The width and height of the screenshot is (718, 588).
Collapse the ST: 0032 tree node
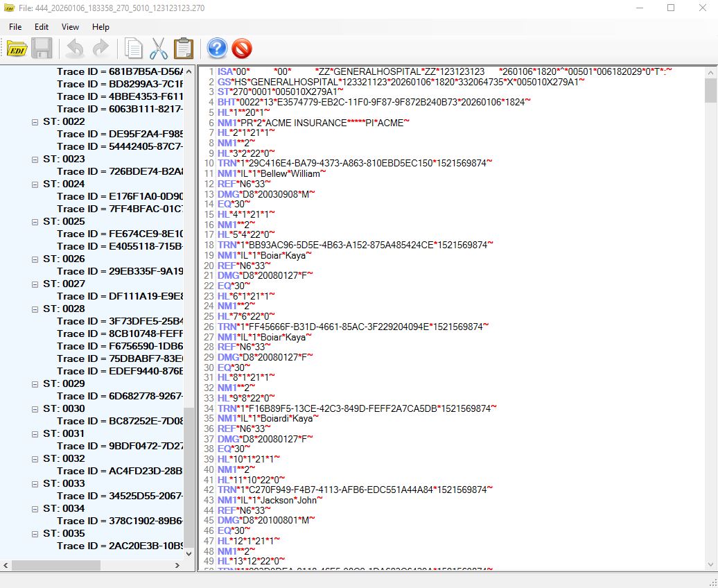tap(35, 459)
